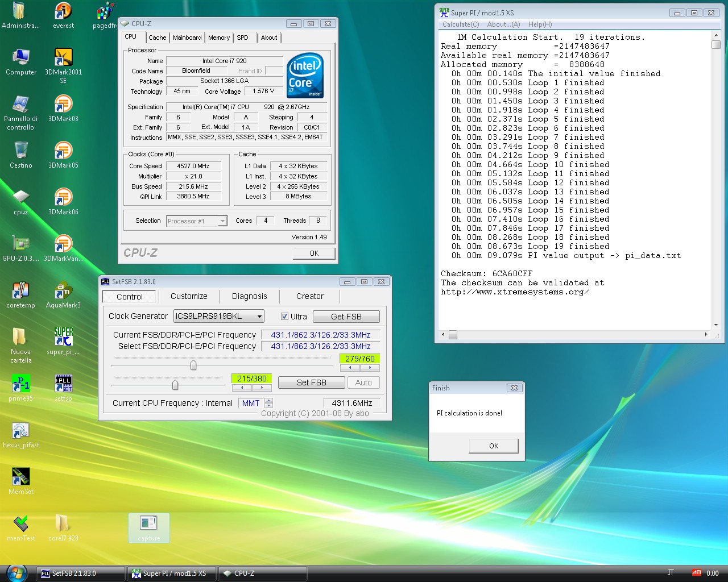
Task: Launch 3DMark05 desktop shortcut
Action: [63, 155]
